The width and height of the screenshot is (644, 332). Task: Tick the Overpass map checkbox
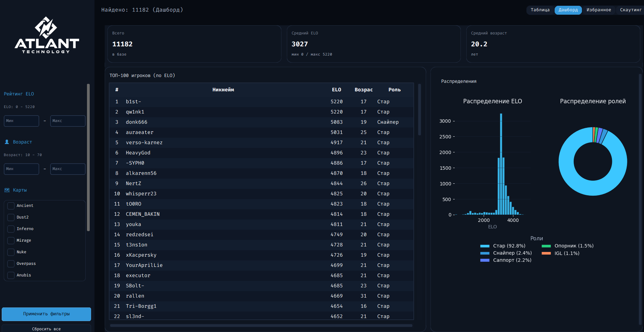tap(11, 263)
